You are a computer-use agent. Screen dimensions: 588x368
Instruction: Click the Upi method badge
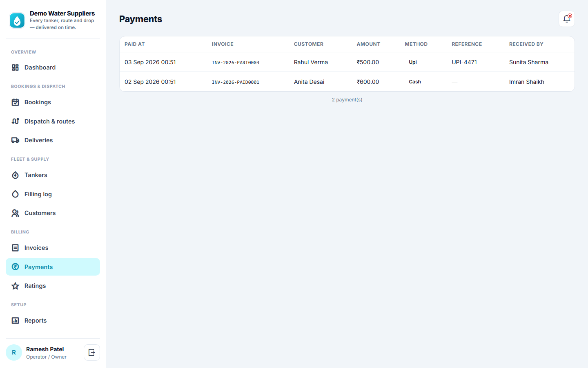pyautogui.click(x=413, y=62)
